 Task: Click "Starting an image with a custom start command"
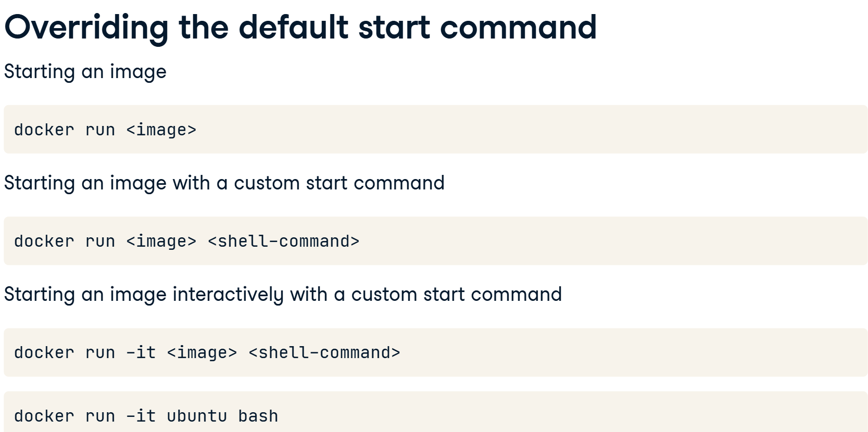point(224,183)
